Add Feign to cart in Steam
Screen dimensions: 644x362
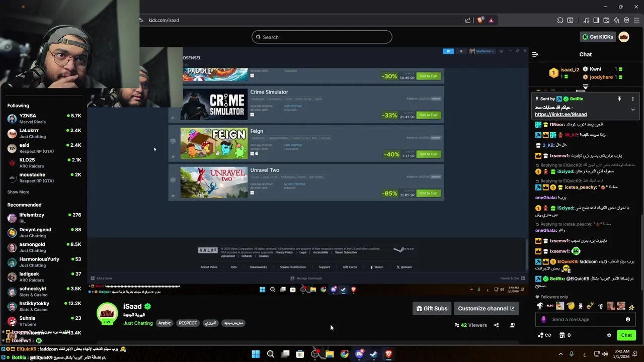click(429, 154)
